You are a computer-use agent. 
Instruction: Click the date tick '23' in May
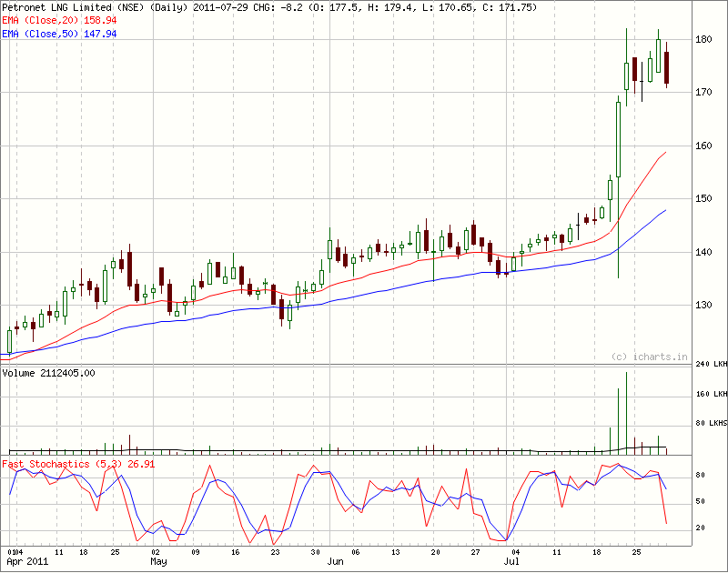[276, 552]
